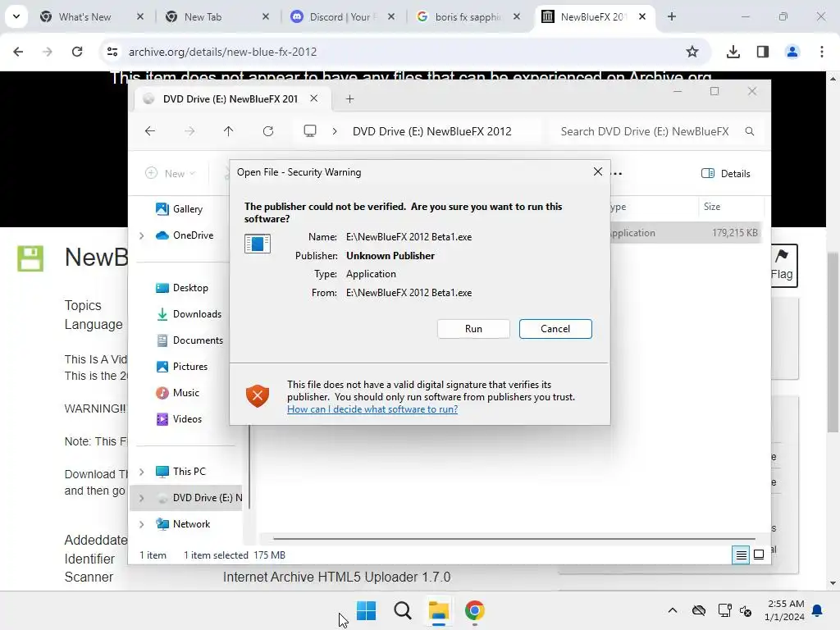Click Cancel in the Security Warning dialog
The width and height of the screenshot is (840, 630).
[x=555, y=329]
